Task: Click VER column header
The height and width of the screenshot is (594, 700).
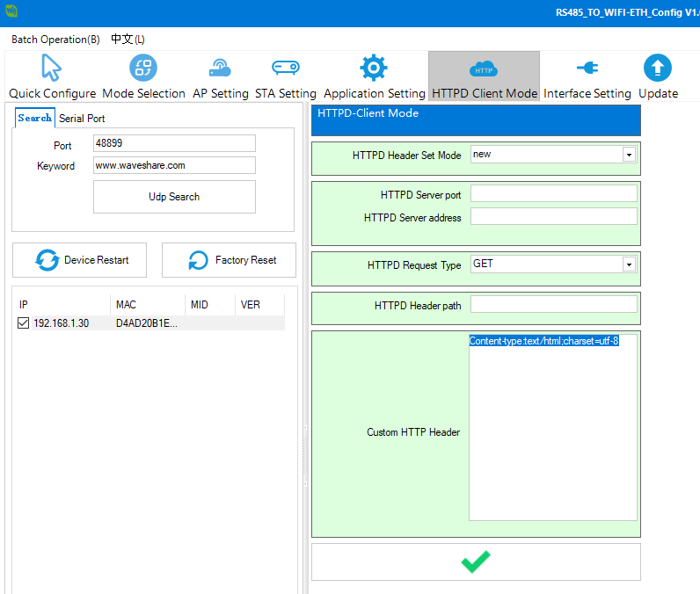Action: 259,305
